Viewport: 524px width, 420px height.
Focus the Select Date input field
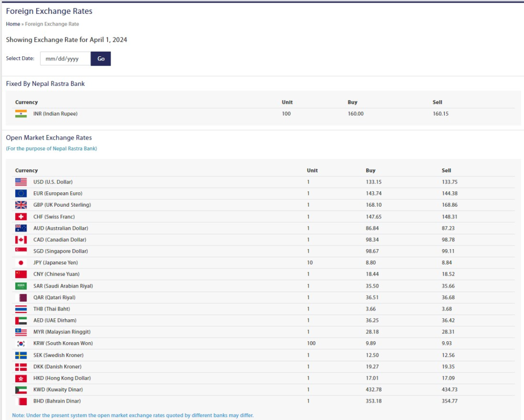[65, 59]
